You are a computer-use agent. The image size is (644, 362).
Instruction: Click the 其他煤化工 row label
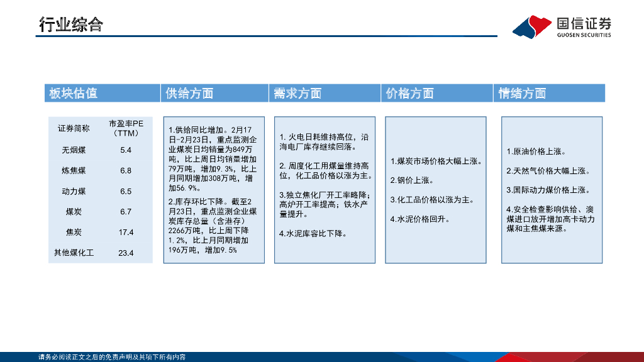pos(74,253)
